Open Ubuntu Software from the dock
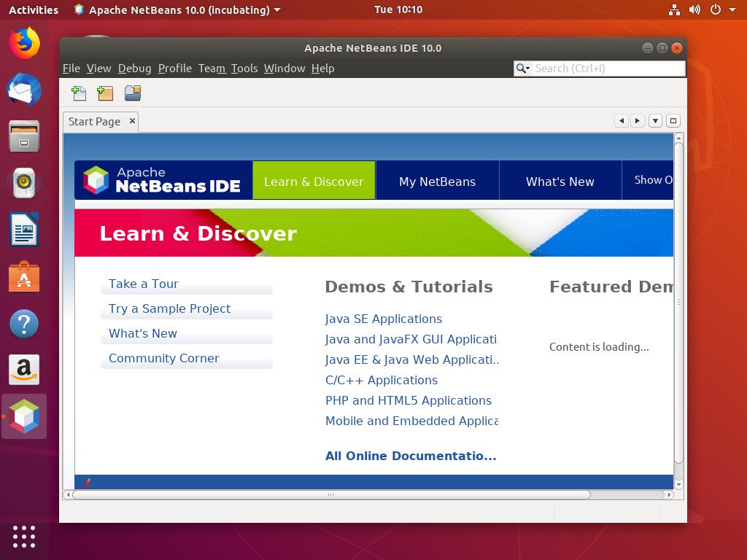The image size is (747, 560). click(x=24, y=276)
